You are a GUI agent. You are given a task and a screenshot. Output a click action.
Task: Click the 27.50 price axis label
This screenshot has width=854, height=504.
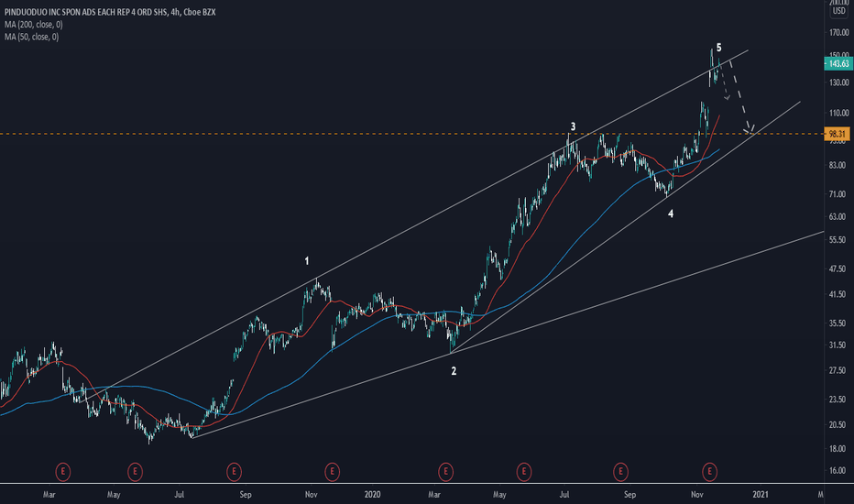coord(839,370)
